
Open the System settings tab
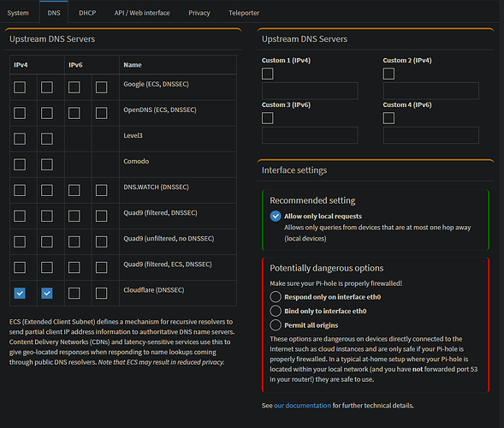point(18,13)
